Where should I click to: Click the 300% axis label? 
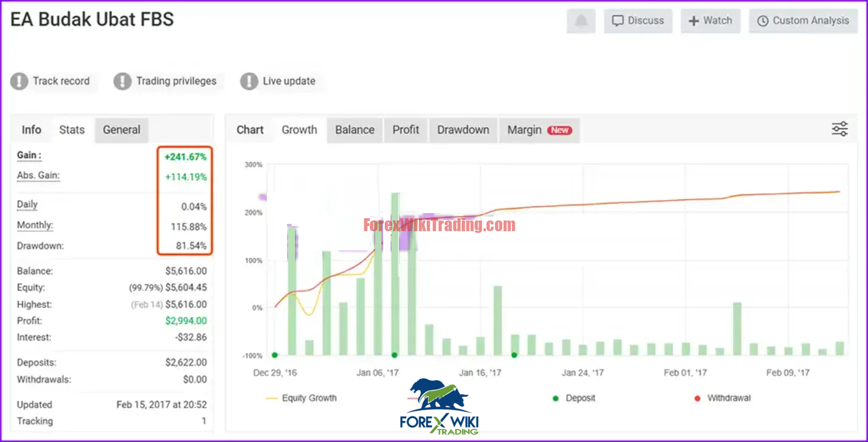(253, 164)
